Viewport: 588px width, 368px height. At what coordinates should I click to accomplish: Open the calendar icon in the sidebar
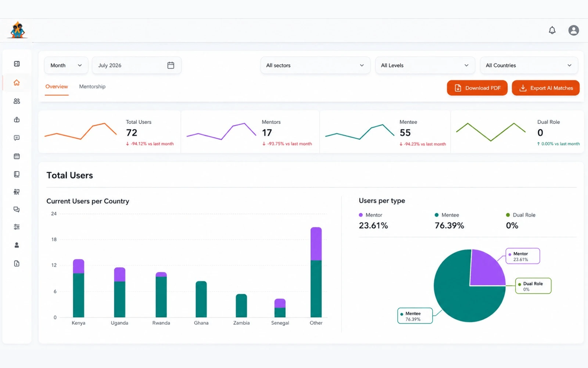(x=17, y=156)
